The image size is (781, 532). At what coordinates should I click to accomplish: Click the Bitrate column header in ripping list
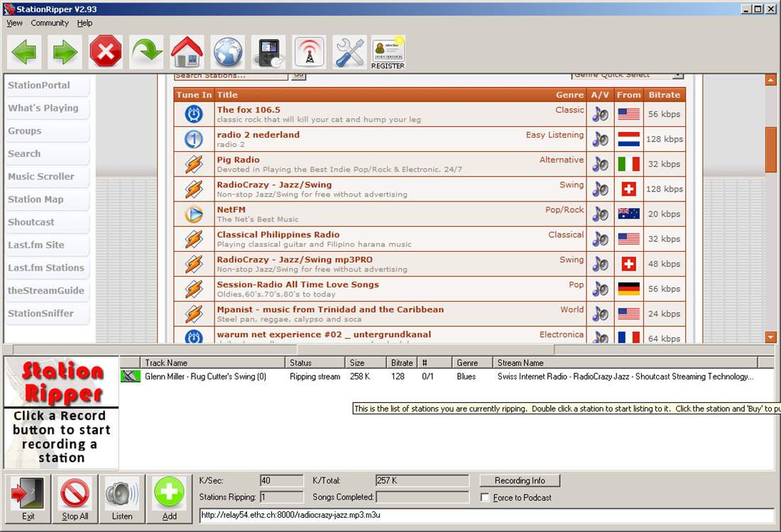click(401, 362)
